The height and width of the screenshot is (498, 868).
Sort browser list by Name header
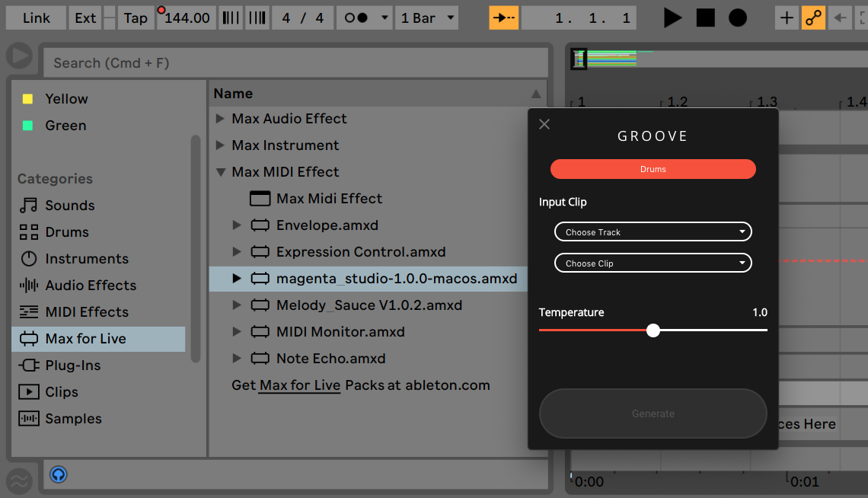click(x=378, y=94)
